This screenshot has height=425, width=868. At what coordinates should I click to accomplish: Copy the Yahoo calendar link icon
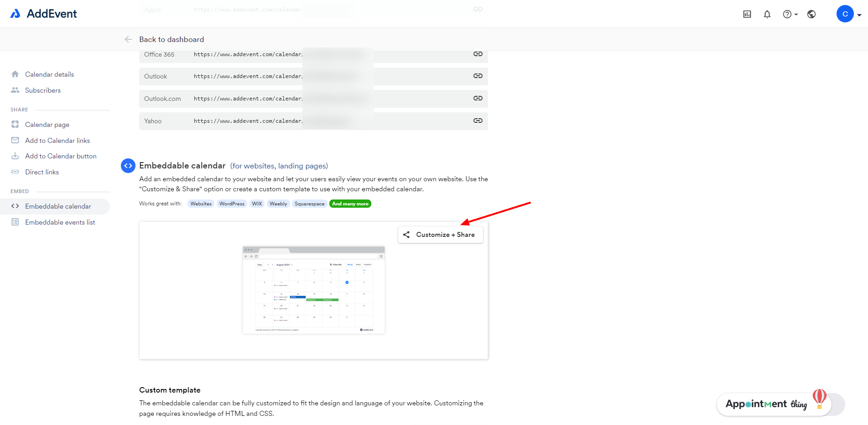pos(478,121)
